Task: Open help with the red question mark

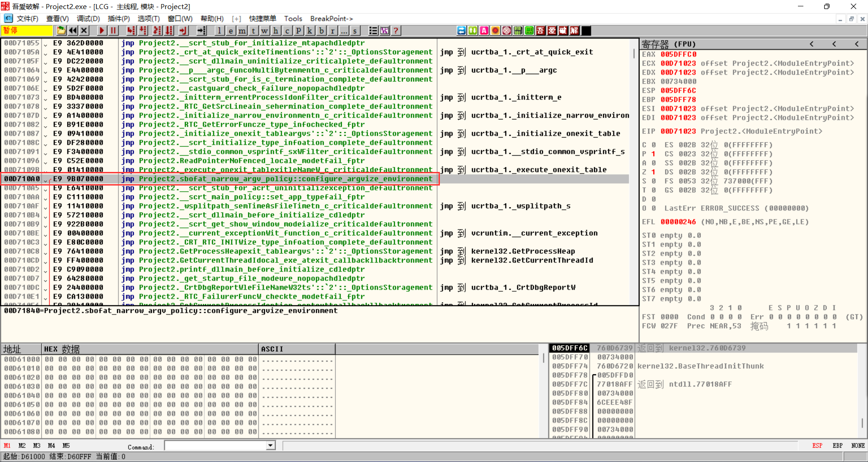Action: click(x=396, y=30)
